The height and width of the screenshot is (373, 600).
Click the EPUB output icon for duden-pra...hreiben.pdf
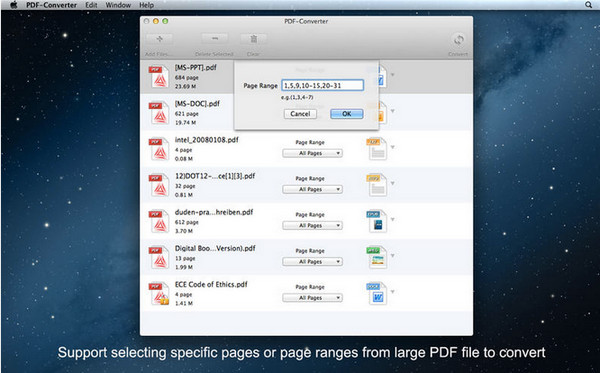377,221
